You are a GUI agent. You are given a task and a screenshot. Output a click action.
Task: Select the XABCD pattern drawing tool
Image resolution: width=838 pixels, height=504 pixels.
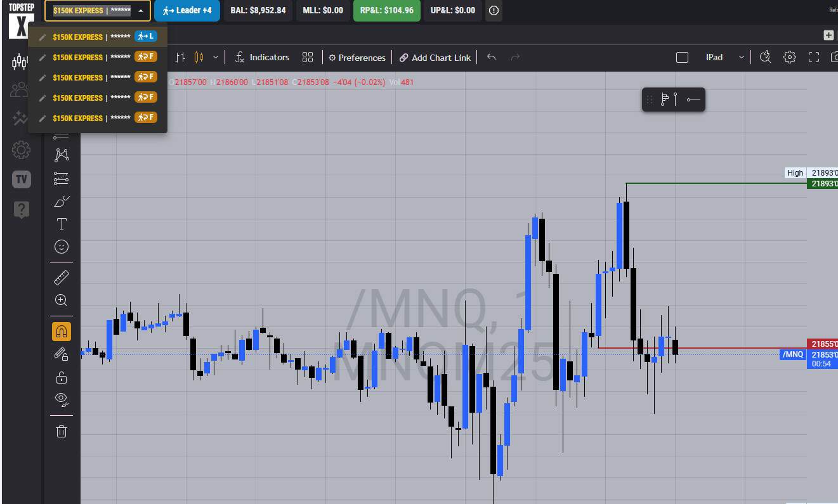coord(62,155)
